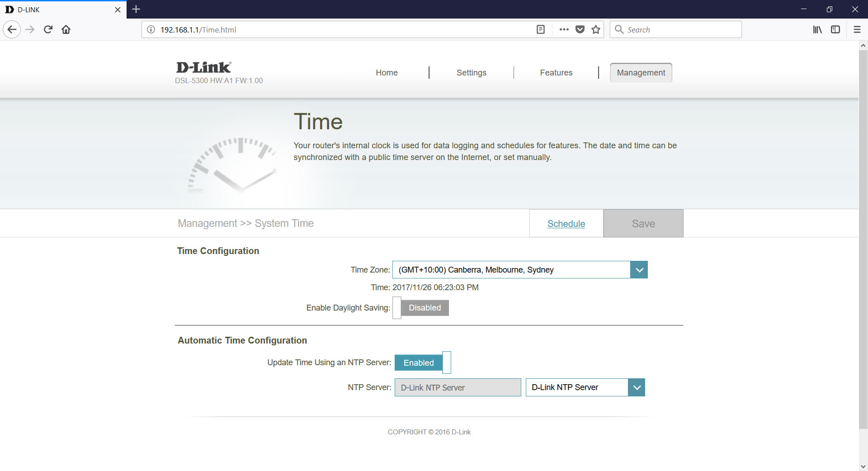Screen dimensions: 868x471
Task: Click the COPYRIGHT © 2016 D-Link footer
Action: tap(429, 432)
